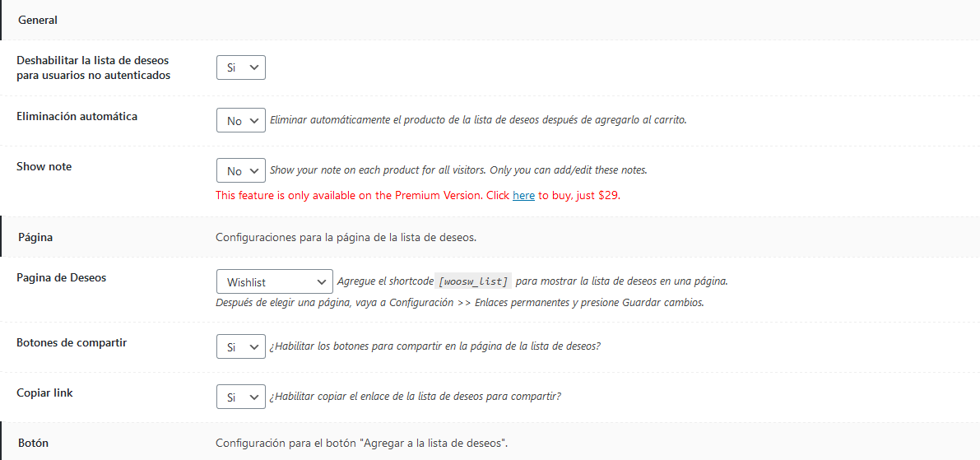The width and height of the screenshot is (980, 460).
Task: Open the Copiar link dropdown
Action: pyautogui.click(x=240, y=397)
